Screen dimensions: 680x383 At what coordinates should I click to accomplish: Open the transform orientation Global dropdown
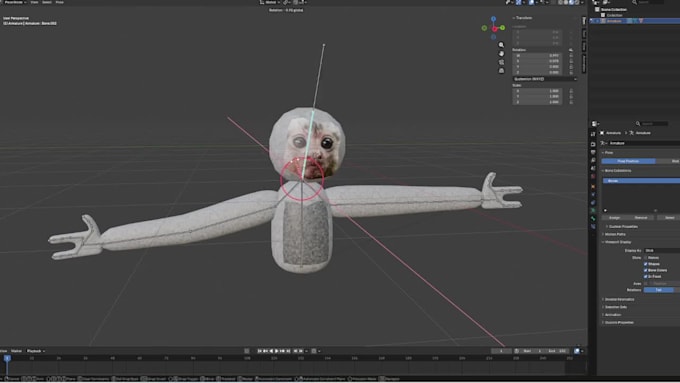270,2
